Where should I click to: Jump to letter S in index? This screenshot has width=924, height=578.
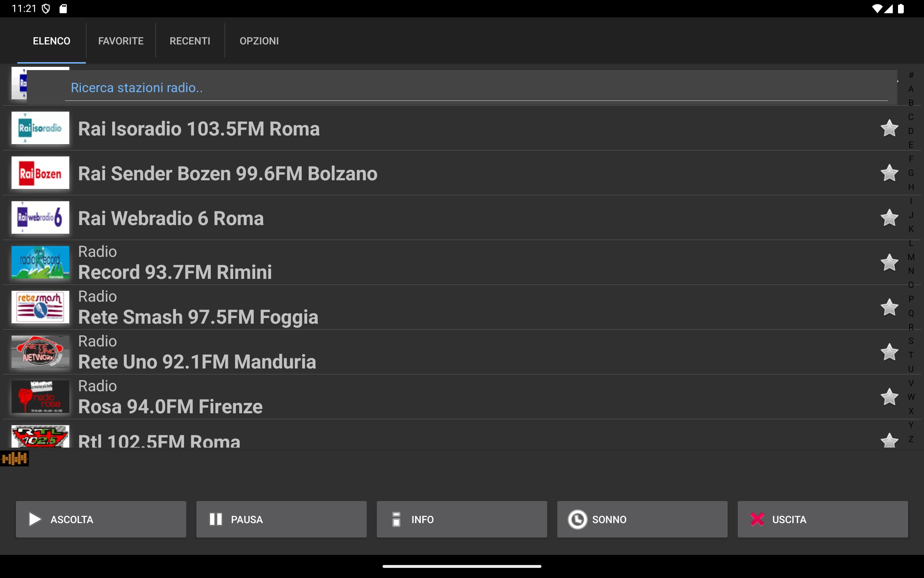tap(911, 341)
